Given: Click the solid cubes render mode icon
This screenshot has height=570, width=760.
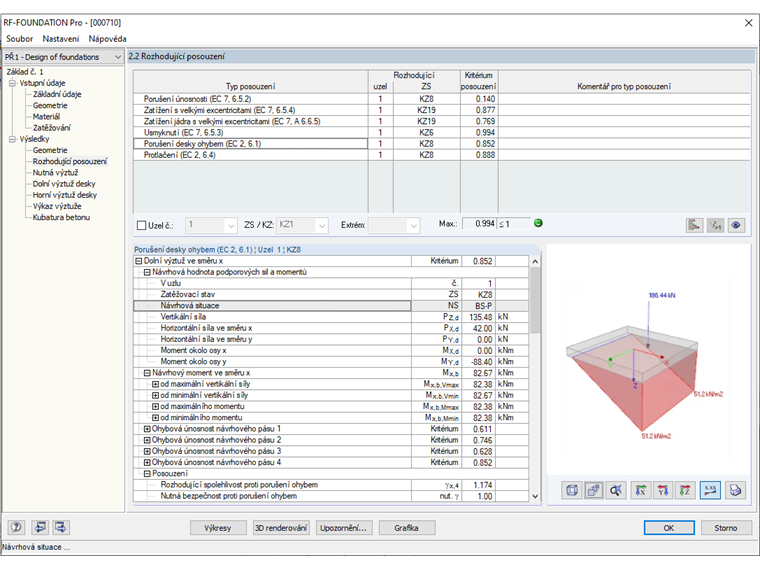Looking at the screenshot, I should coord(594,491).
